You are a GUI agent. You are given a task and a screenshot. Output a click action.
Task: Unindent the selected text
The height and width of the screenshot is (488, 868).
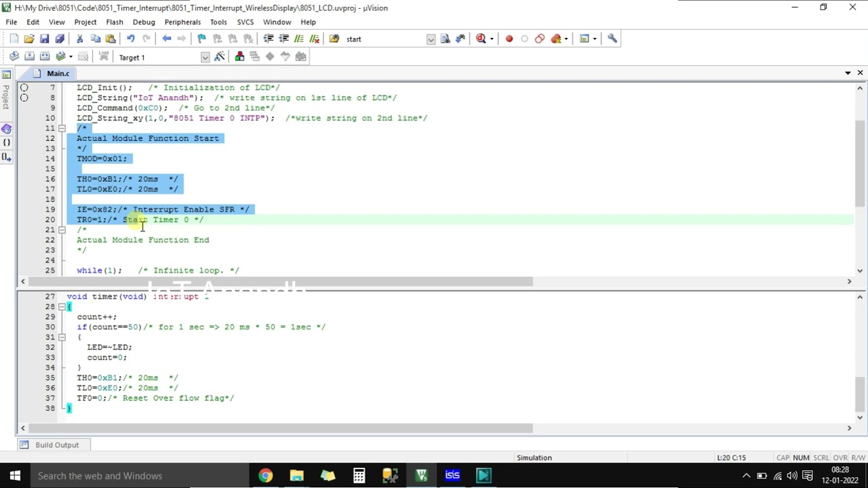283,39
